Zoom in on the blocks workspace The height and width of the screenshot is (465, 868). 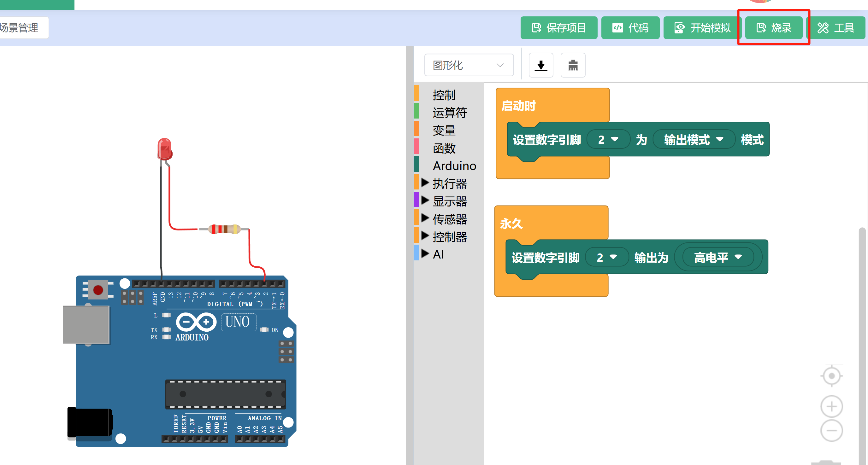(831, 406)
